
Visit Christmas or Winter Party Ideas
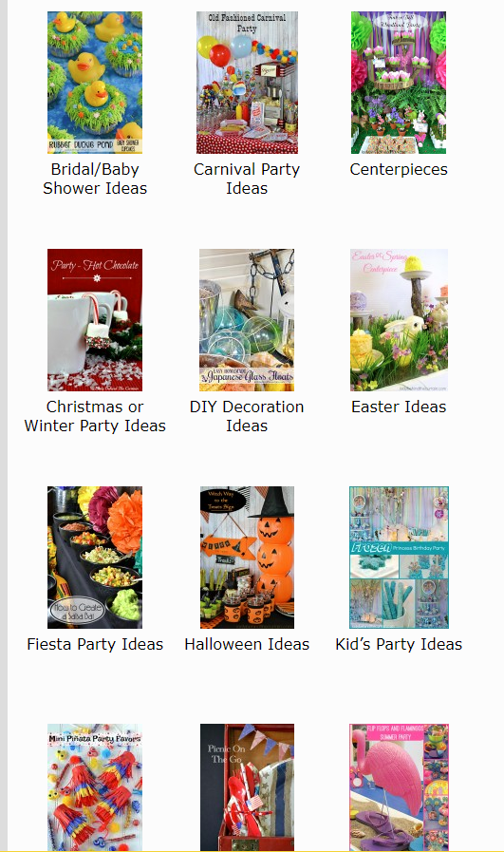click(x=95, y=416)
